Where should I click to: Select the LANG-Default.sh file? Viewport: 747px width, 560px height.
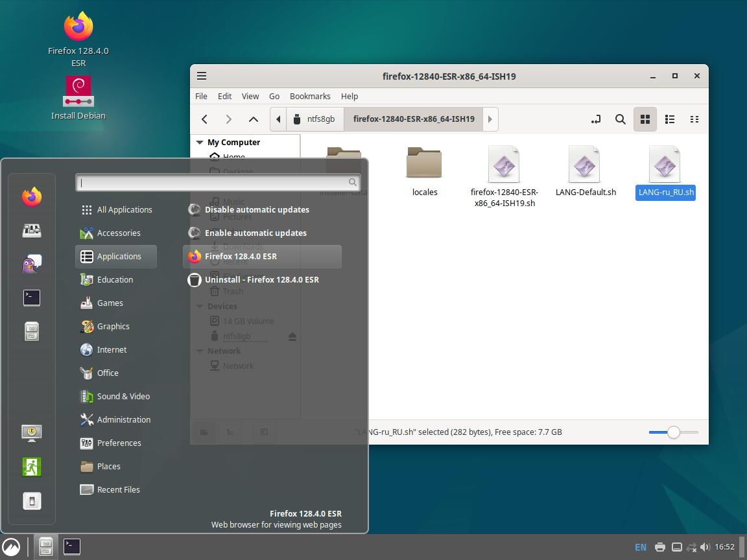coord(586,171)
